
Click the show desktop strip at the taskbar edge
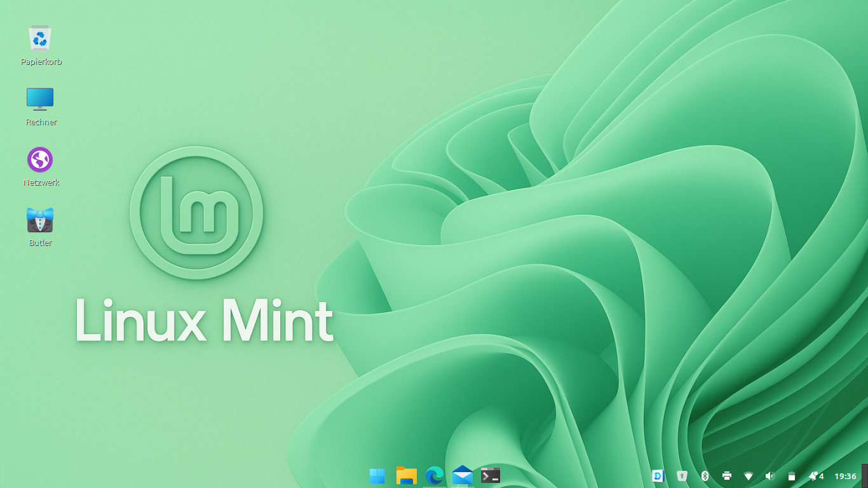864,476
